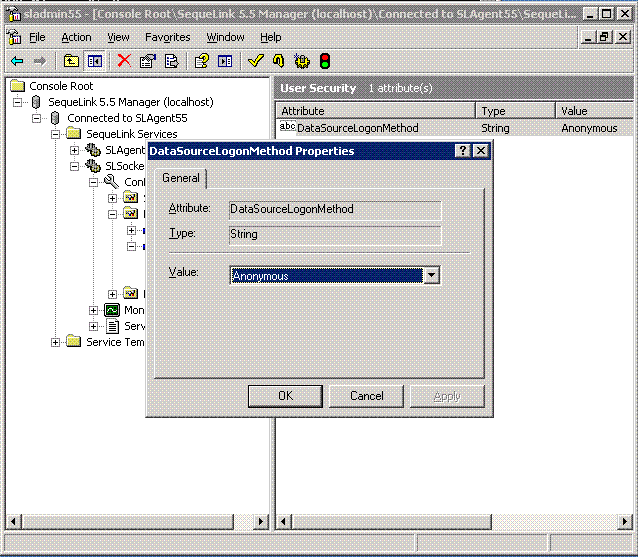
Task: Close the DataSourceLogonMethod Properties dialog
Action: coord(481,151)
